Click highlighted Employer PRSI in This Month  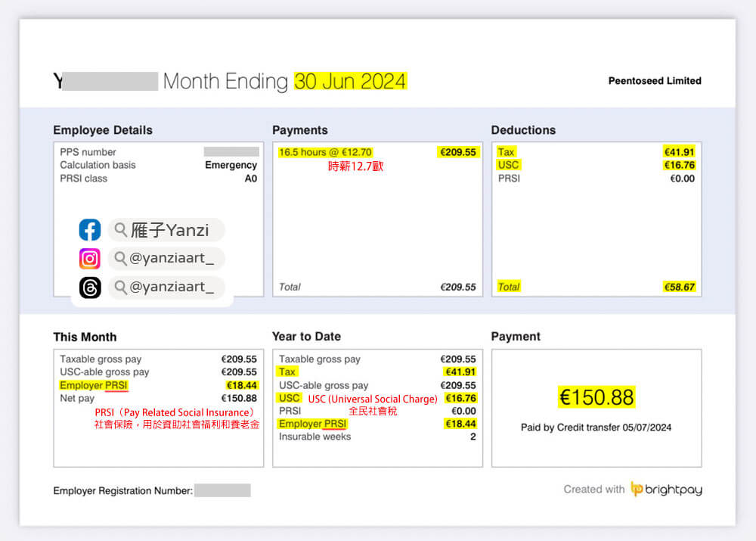[x=94, y=385]
